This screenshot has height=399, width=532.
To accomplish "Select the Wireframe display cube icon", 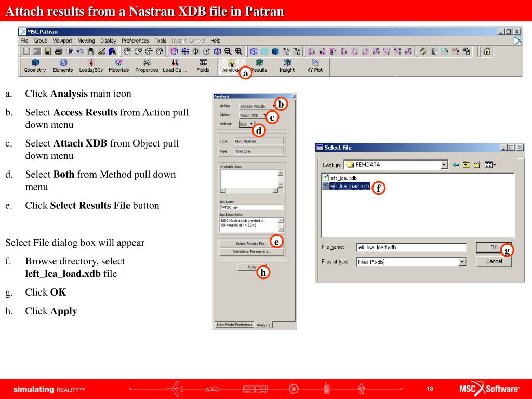I will [x=254, y=51].
